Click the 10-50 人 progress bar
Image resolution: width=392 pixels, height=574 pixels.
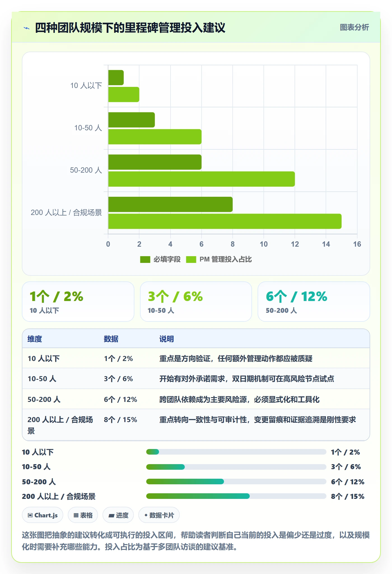236,467
